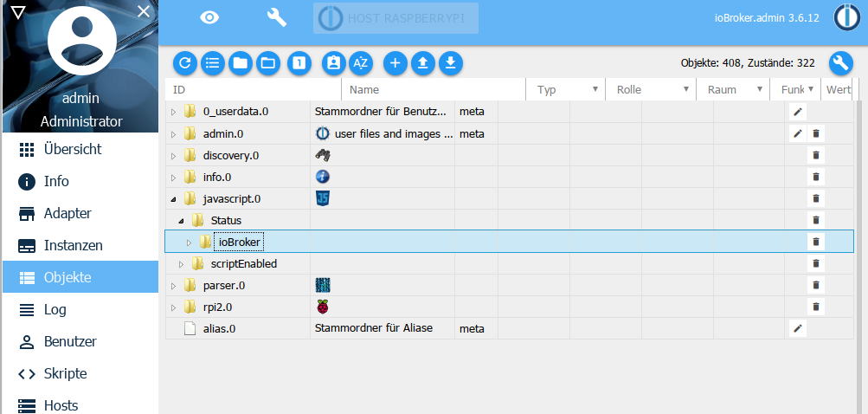Toggle expert mode badge icon
The height and width of the screenshot is (414, 868).
point(334,63)
